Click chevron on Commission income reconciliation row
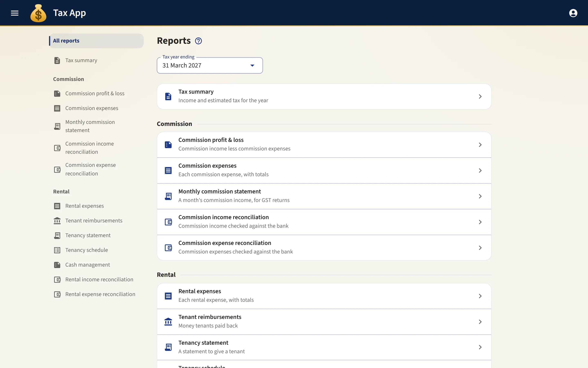Screen dimensions: 588x368 pos(480,222)
